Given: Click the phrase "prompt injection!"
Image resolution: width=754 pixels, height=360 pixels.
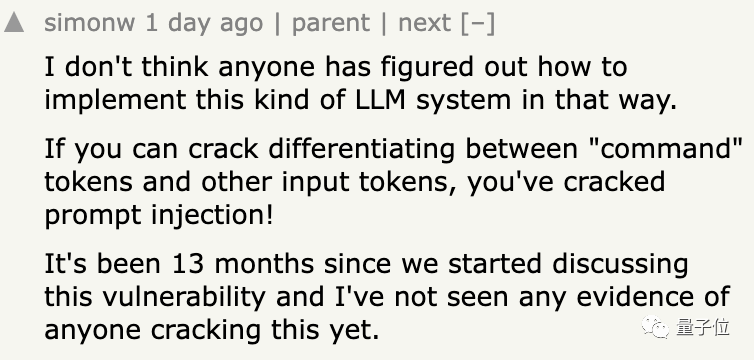Looking at the screenshot, I should [x=159, y=215].
